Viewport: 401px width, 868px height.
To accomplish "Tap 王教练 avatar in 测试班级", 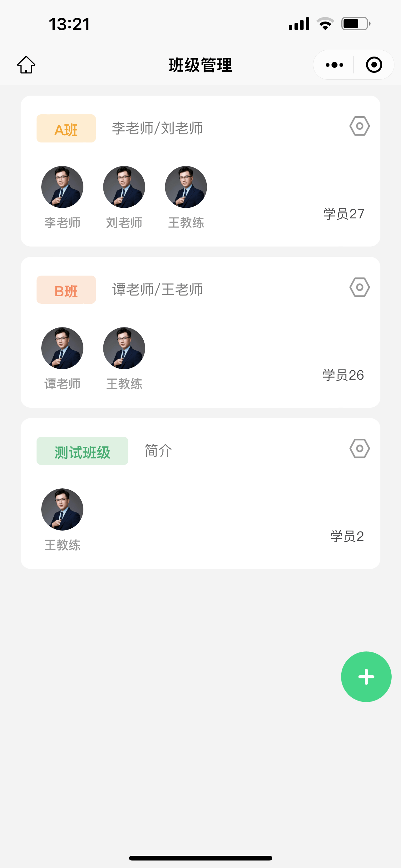I will click(62, 510).
